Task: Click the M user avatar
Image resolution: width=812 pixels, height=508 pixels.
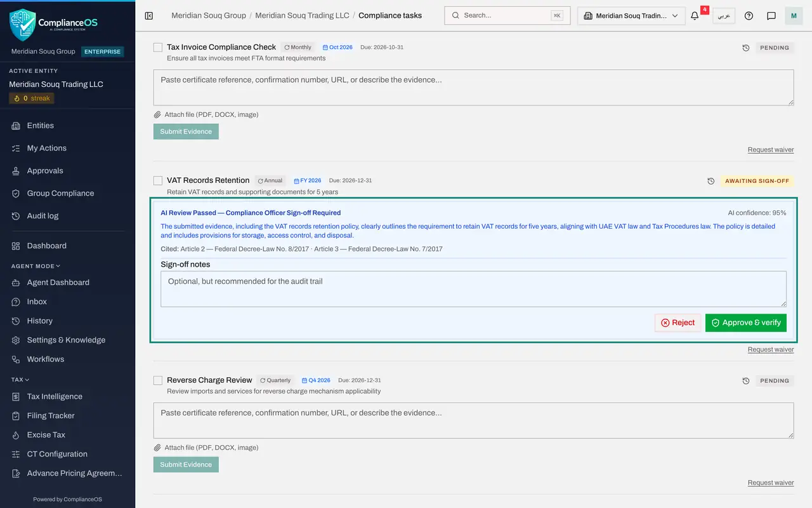Action: pyautogui.click(x=794, y=15)
